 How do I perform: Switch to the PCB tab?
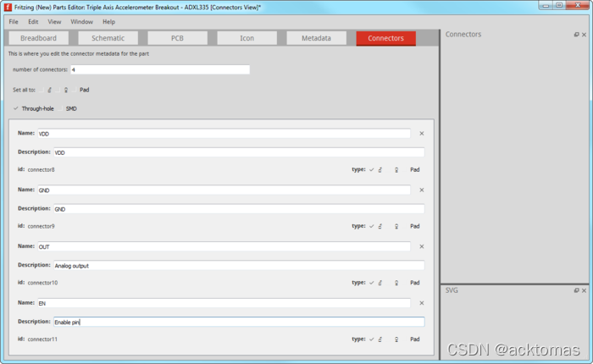point(177,38)
